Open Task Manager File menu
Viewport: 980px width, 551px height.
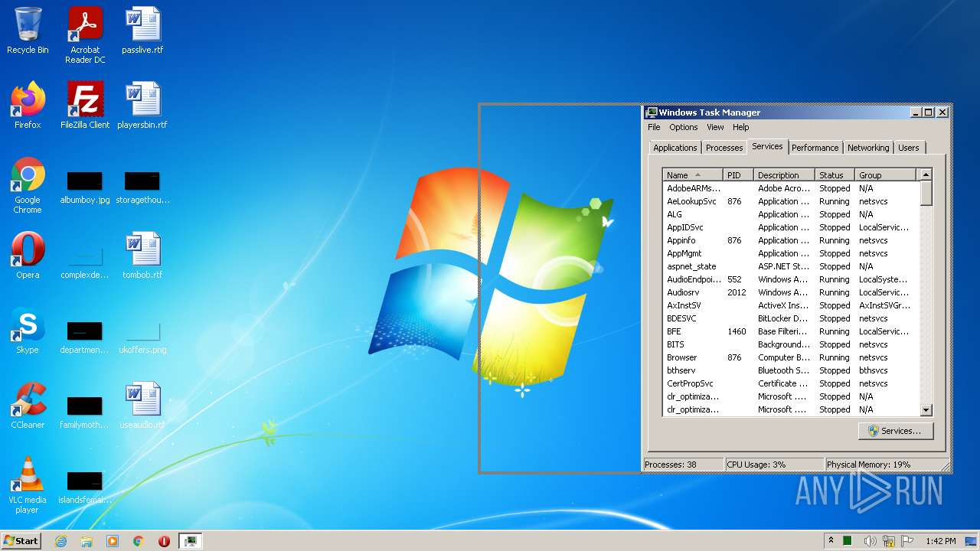coord(654,127)
